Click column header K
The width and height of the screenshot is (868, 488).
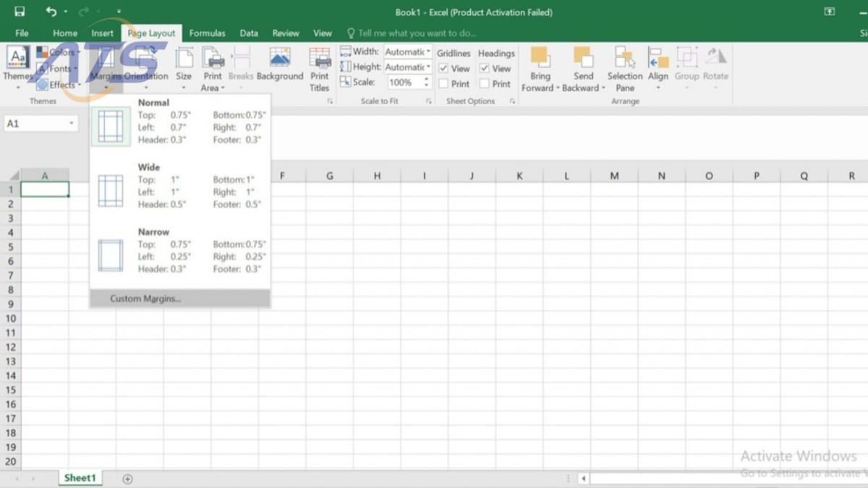coord(519,176)
